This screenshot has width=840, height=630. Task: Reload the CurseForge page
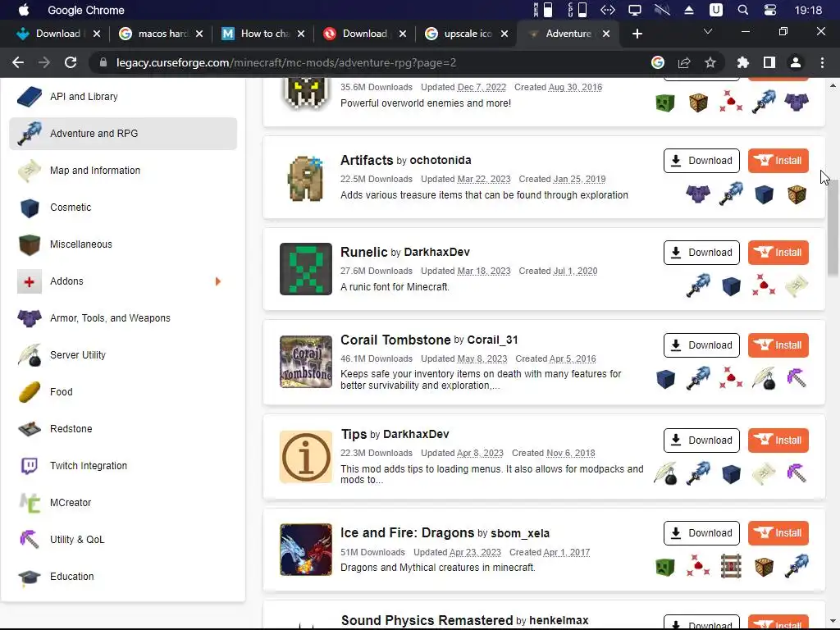(x=71, y=62)
